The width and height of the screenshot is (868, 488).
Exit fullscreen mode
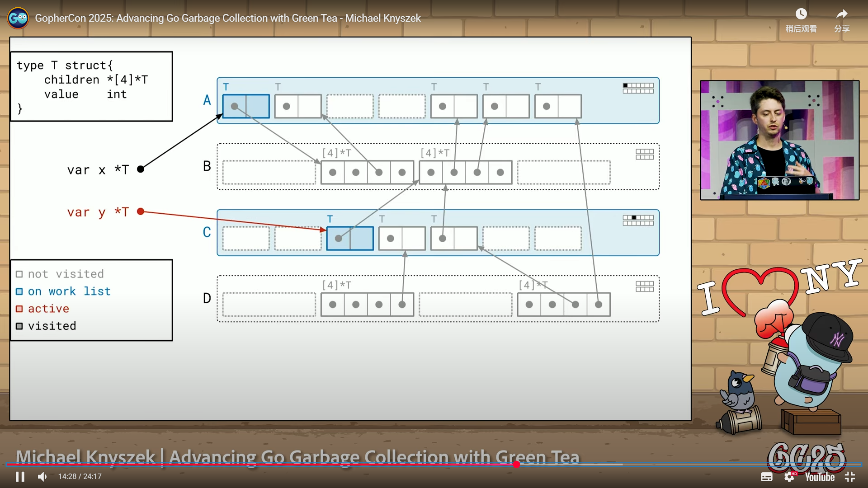coord(850,477)
